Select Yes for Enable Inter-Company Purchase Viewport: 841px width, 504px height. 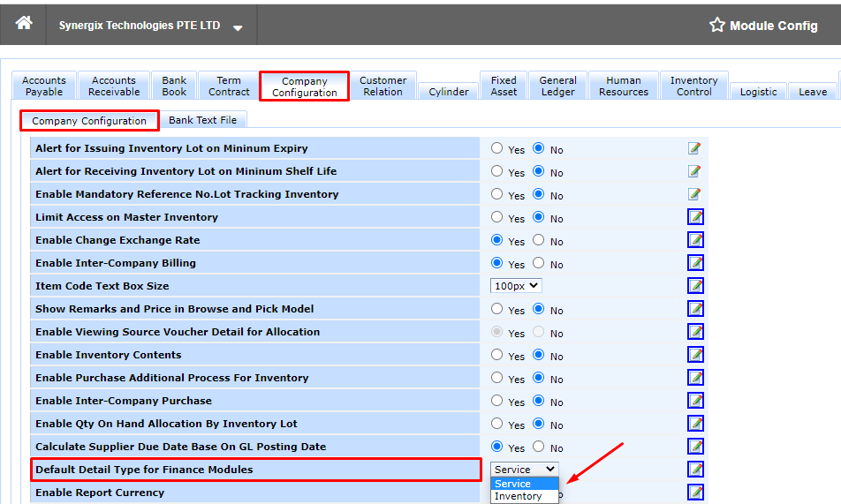tap(496, 401)
